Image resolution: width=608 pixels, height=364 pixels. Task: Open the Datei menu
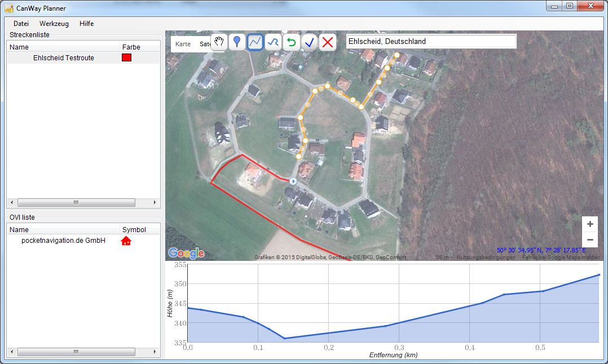[21, 24]
